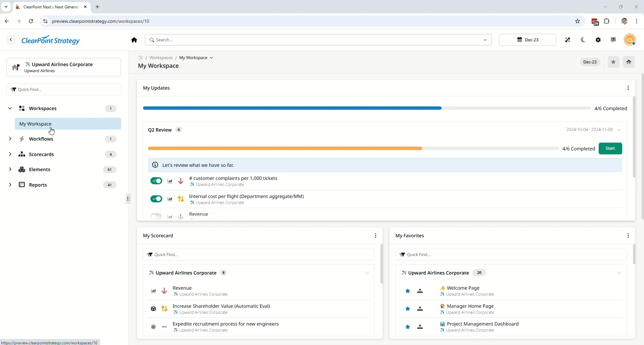The width and height of the screenshot is (644, 345).
Task: Open My Updates three-dot options menu
Action: click(x=628, y=88)
